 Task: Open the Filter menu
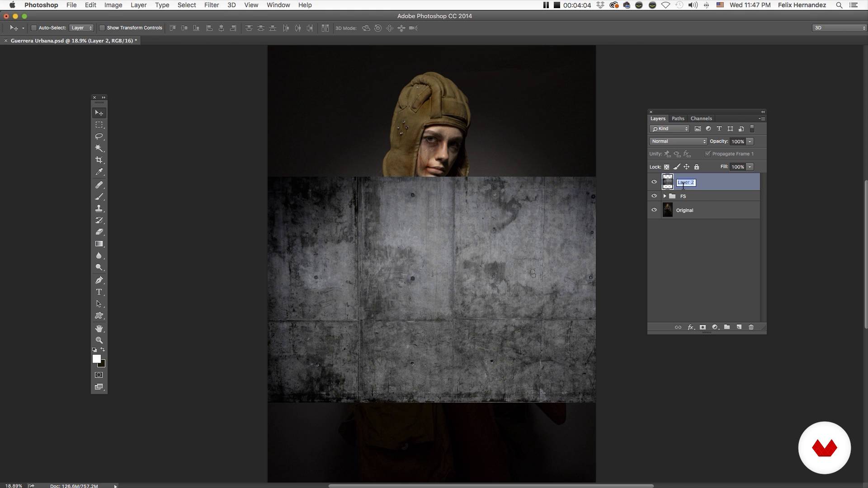(211, 5)
